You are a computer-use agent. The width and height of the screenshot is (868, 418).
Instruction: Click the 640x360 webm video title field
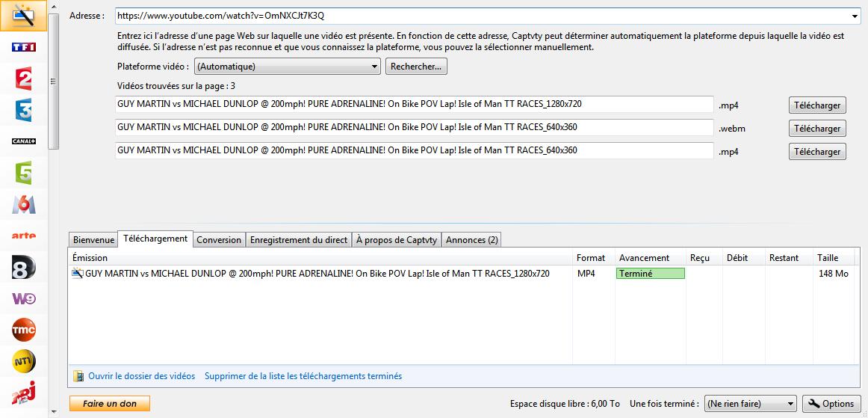pos(414,127)
